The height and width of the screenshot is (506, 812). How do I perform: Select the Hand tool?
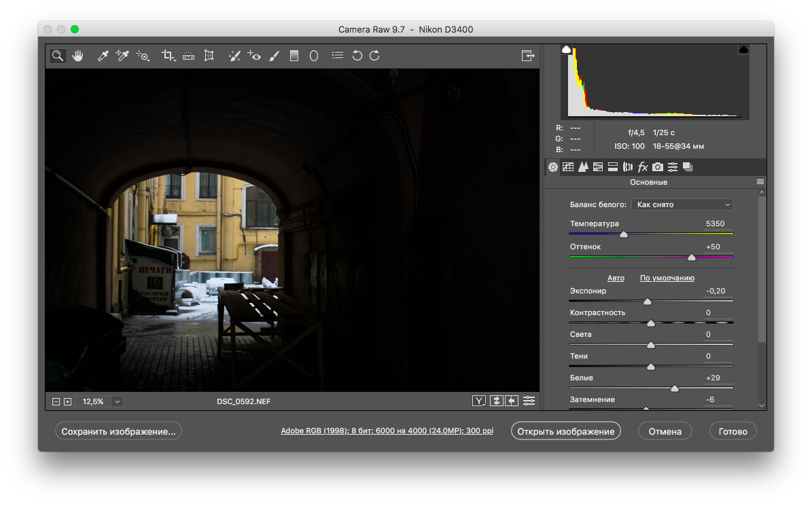(x=77, y=56)
